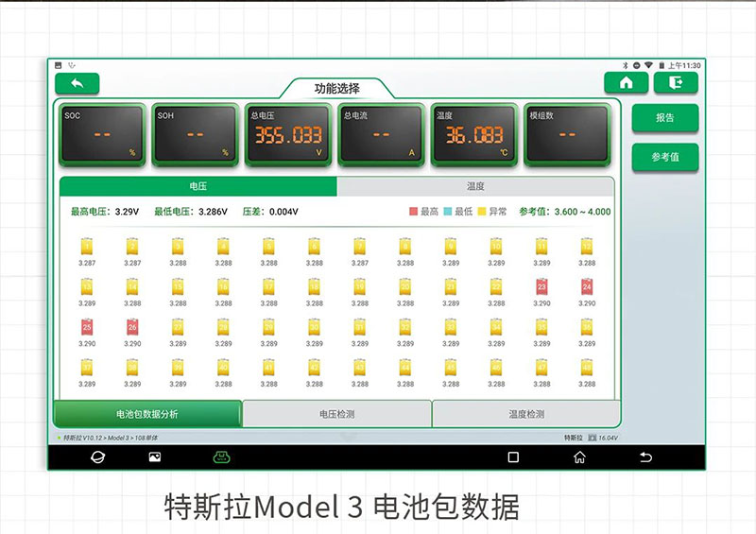Select battery cell icon number 40
The width and height of the screenshot is (756, 534).
pyautogui.click(x=223, y=368)
